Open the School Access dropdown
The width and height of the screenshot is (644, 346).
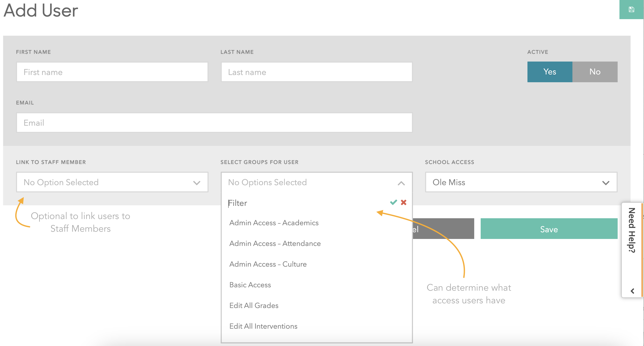click(521, 182)
